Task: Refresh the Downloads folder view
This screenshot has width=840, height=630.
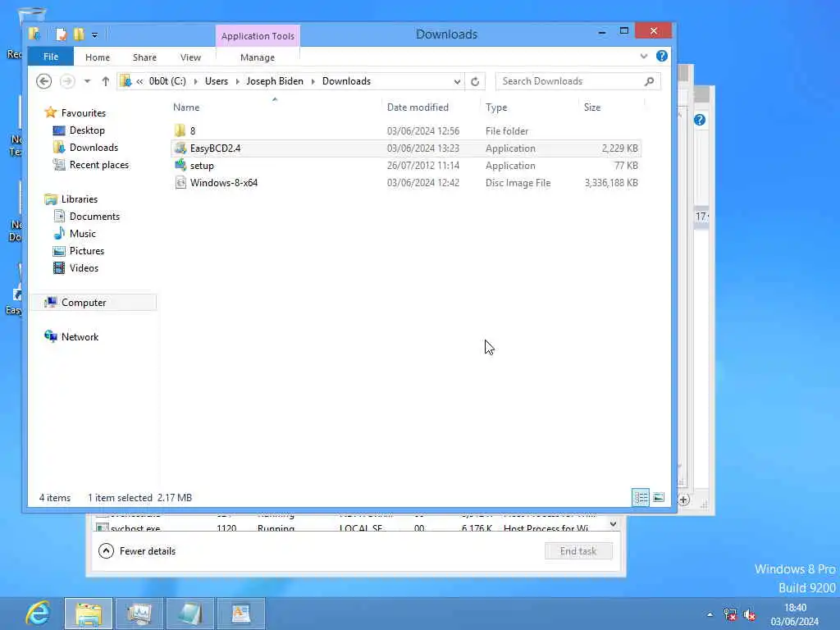Action: pos(475,81)
